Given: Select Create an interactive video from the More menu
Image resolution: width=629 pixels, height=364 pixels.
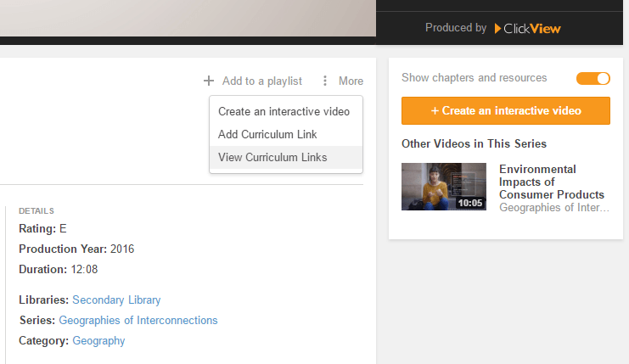Looking at the screenshot, I should coord(285,111).
